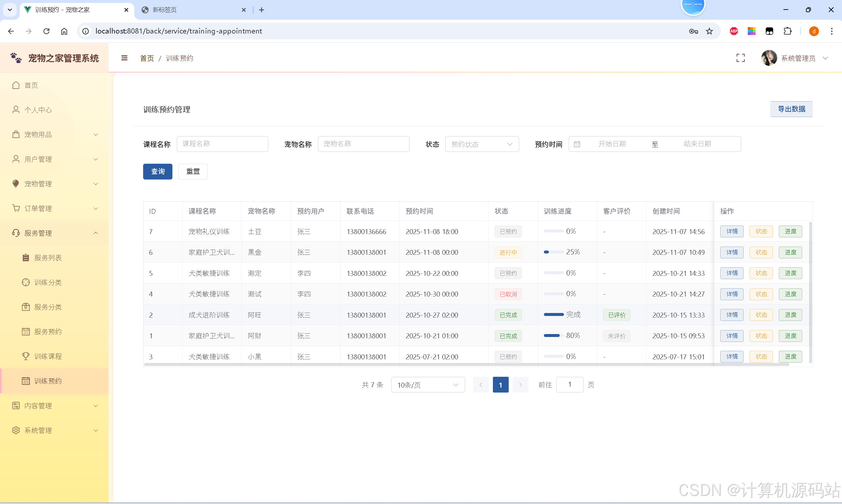842x504 pixels.
Task: Click the table's horizontal scrollbar
Action: click(466, 364)
